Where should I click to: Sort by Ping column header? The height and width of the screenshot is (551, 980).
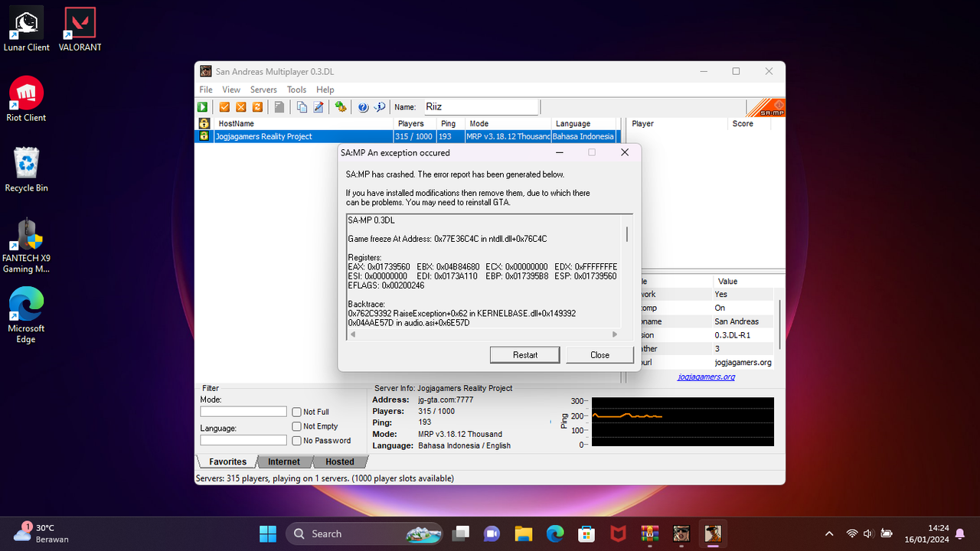click(451, 123)
